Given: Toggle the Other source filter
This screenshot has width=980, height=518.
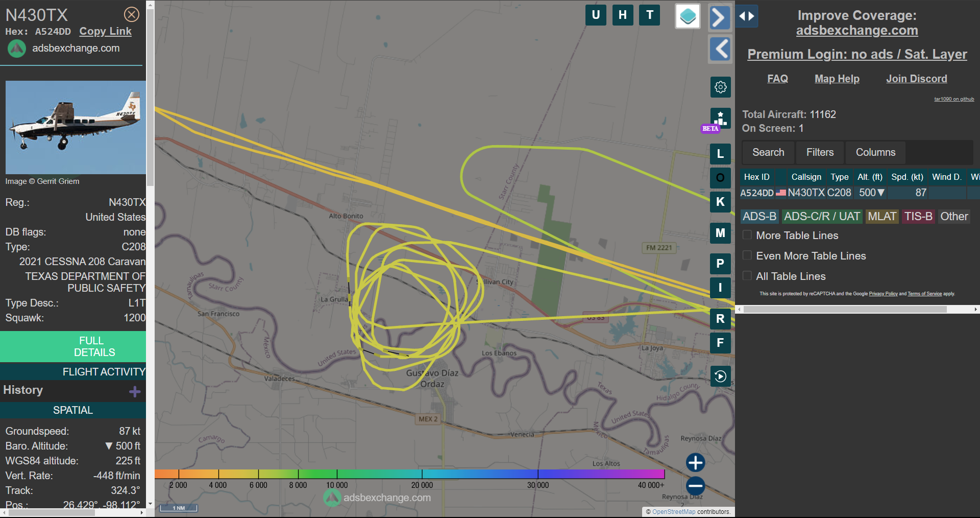Looking at the screenshot, I should point(954,217).
